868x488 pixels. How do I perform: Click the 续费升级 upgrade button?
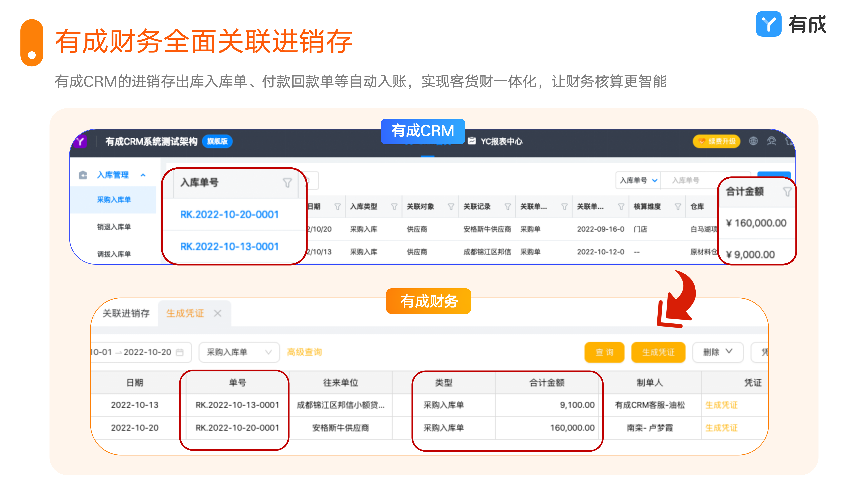(716, 141)
